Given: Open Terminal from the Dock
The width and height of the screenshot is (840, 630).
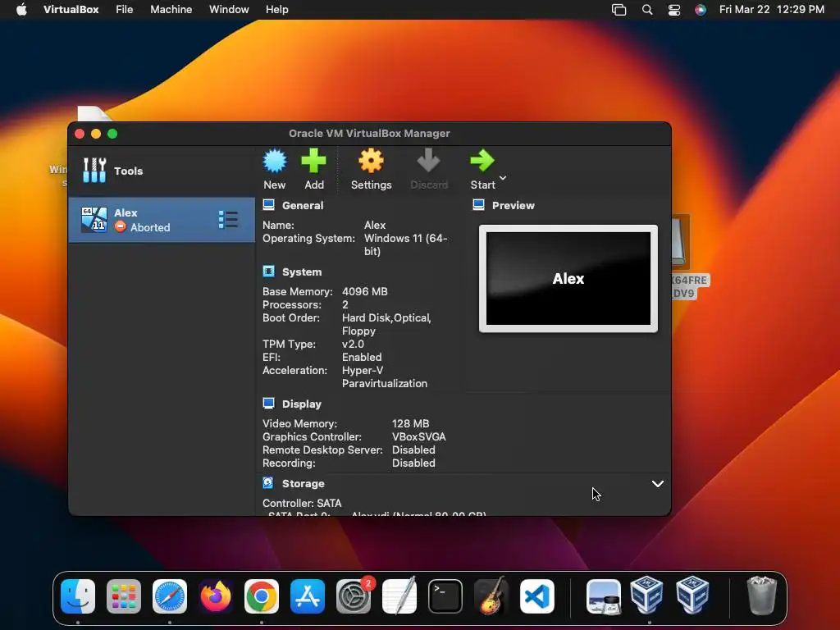Looking at the screenshot, I should tap(445, 596).
